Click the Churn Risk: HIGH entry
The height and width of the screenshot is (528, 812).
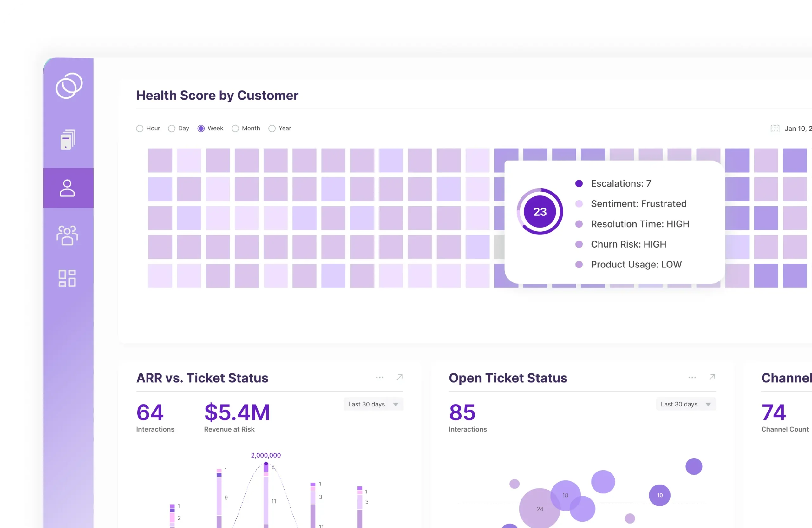pos(621,244)
